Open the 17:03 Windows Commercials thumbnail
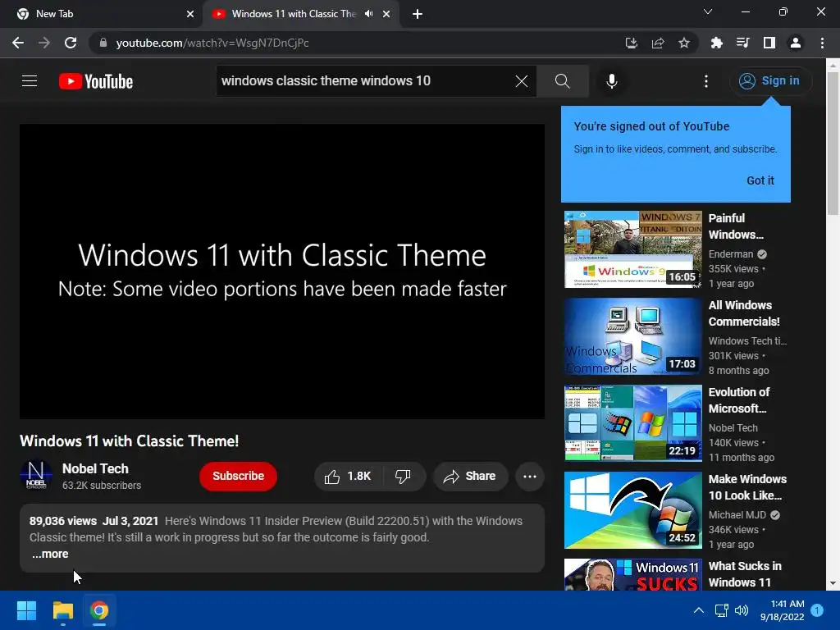Viewport: 840px width, 630px height. point(632,336)
